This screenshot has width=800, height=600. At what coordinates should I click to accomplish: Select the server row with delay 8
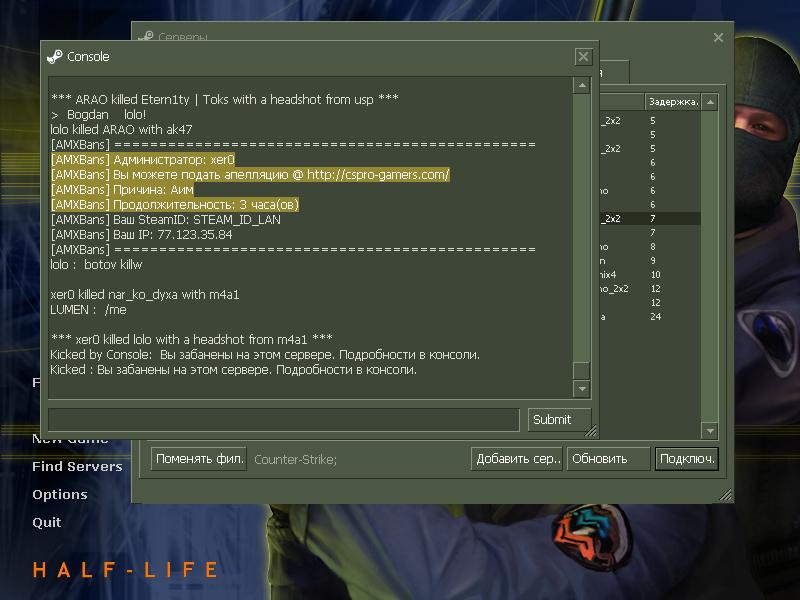coord(649,247)
